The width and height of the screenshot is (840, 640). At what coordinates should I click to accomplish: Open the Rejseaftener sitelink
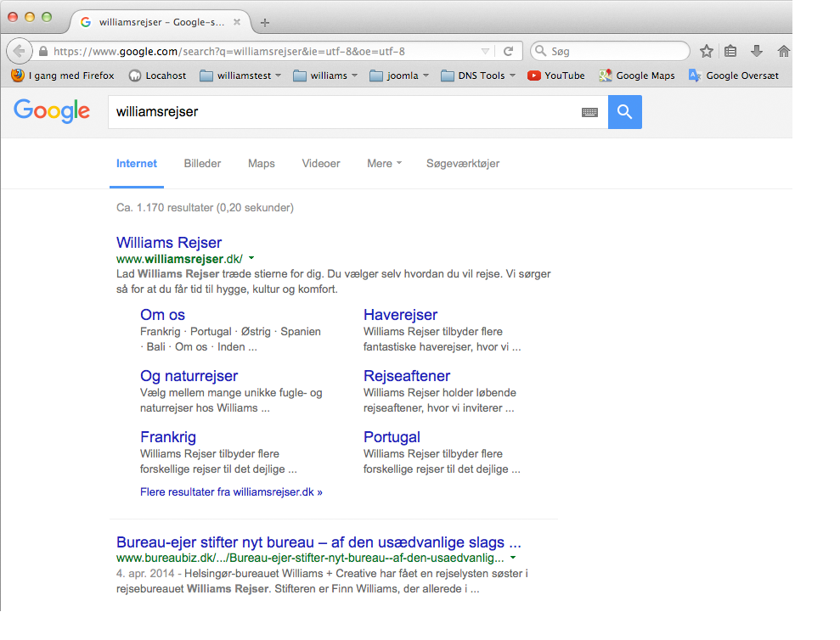(x=407, y=376)
